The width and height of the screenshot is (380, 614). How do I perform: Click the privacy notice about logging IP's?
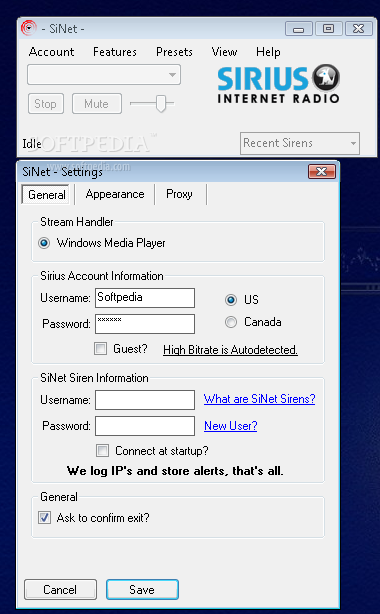[175, 471]
